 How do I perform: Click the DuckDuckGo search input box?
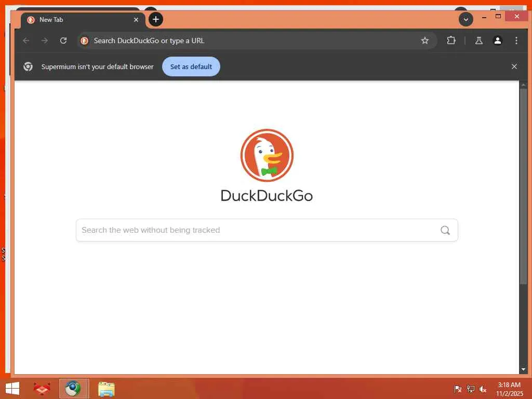[x=267, y=230]
